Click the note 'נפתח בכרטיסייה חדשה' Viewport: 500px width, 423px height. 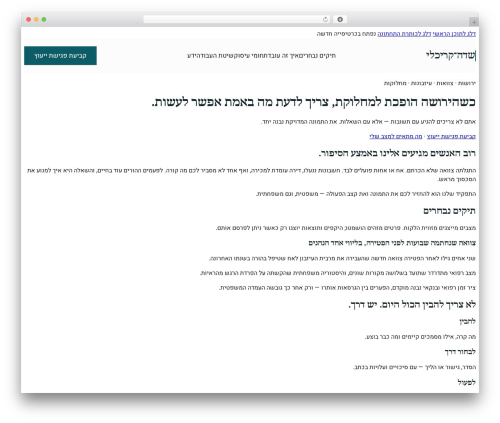(x=346, y=34)
